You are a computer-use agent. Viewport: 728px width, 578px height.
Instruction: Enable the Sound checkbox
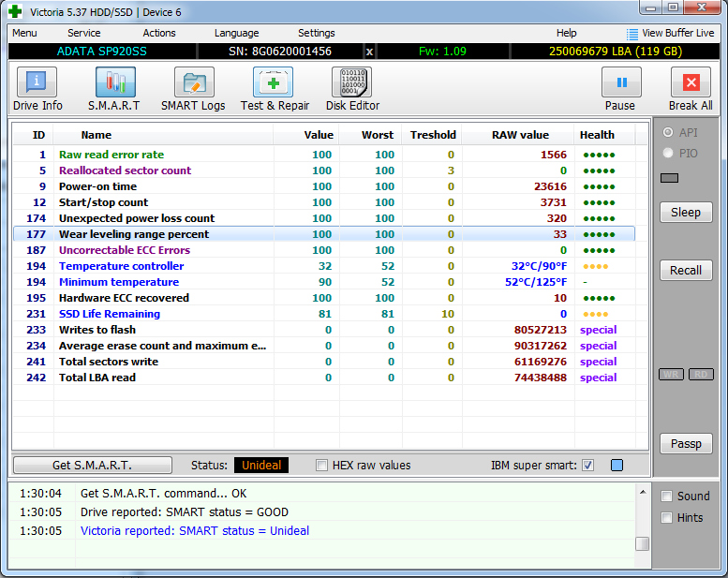tap(667, 496)
